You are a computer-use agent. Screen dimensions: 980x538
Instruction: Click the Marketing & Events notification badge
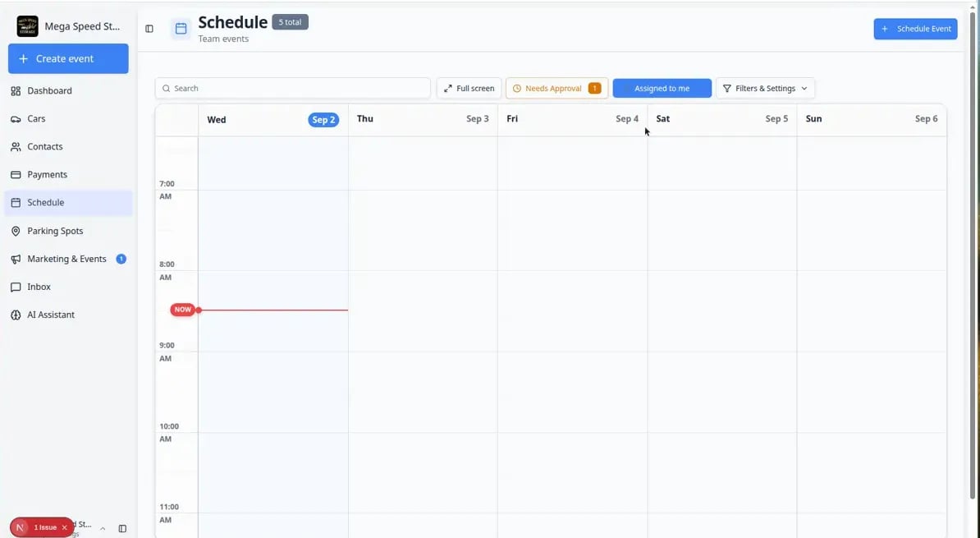[x=121, y=259]
